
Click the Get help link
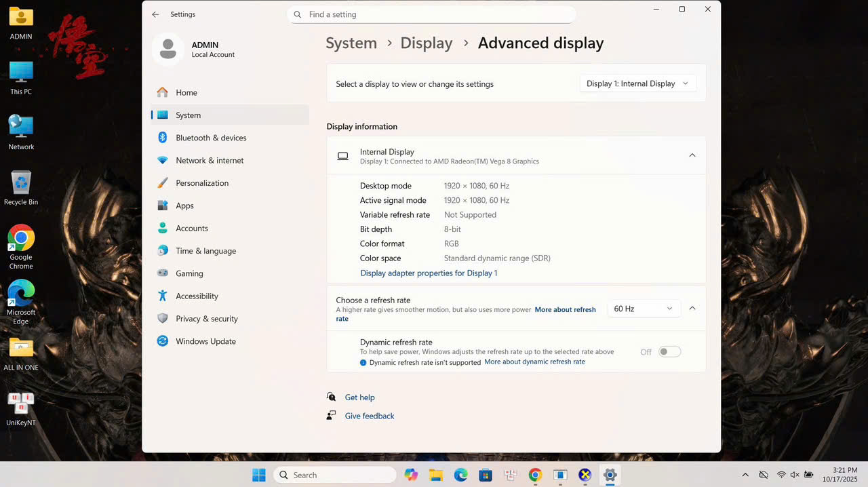click(359, 397)
